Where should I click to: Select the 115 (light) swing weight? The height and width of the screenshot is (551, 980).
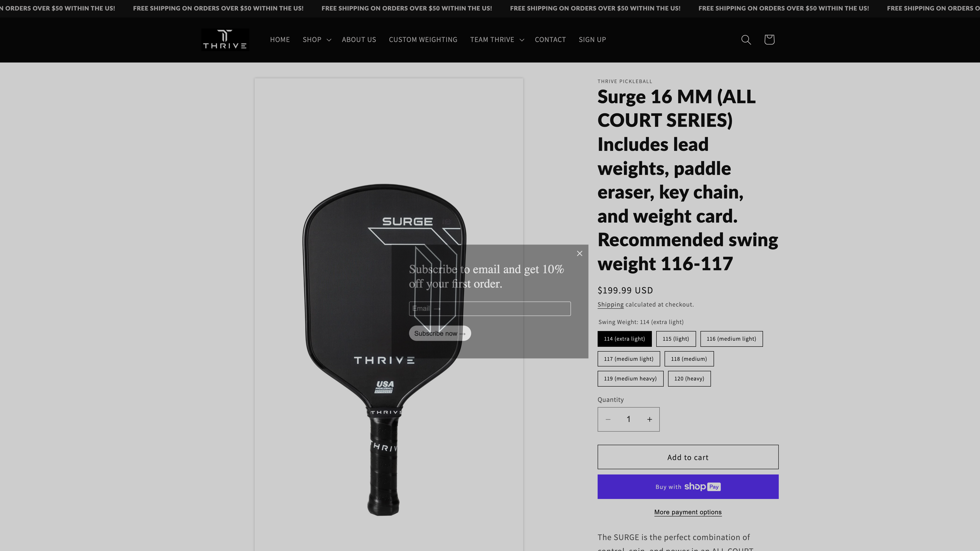pyautogui.click(x=676, y=338)
